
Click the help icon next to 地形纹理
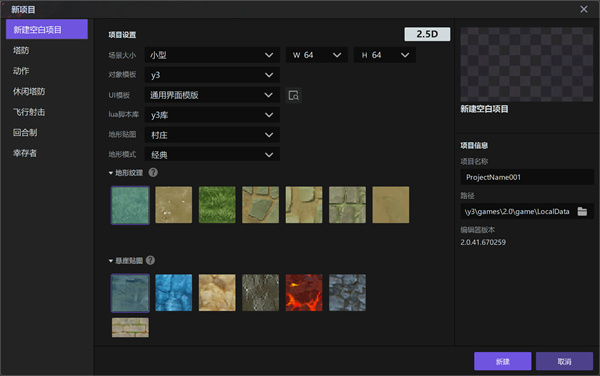pyautogui.click(x=153, y=173)
